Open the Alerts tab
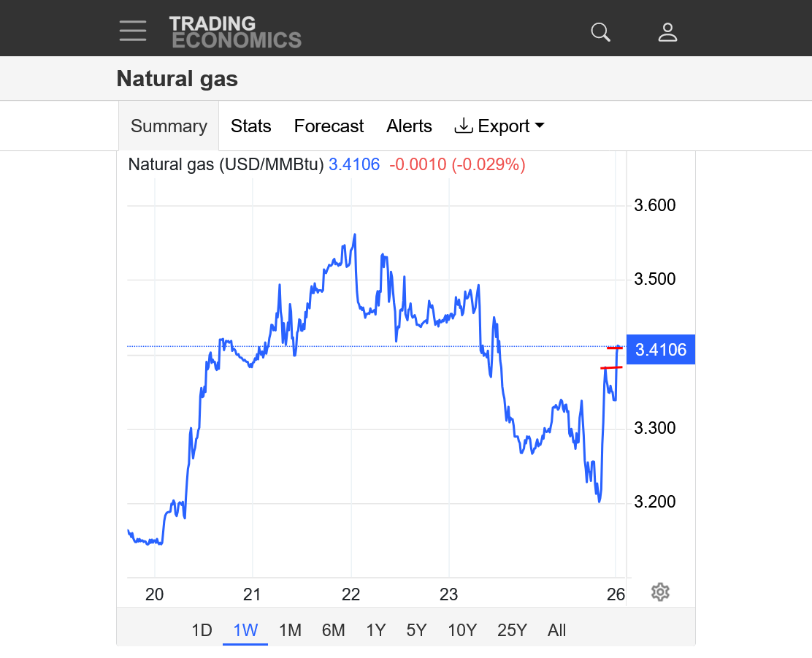812x658 pixels. pos(409,126)
